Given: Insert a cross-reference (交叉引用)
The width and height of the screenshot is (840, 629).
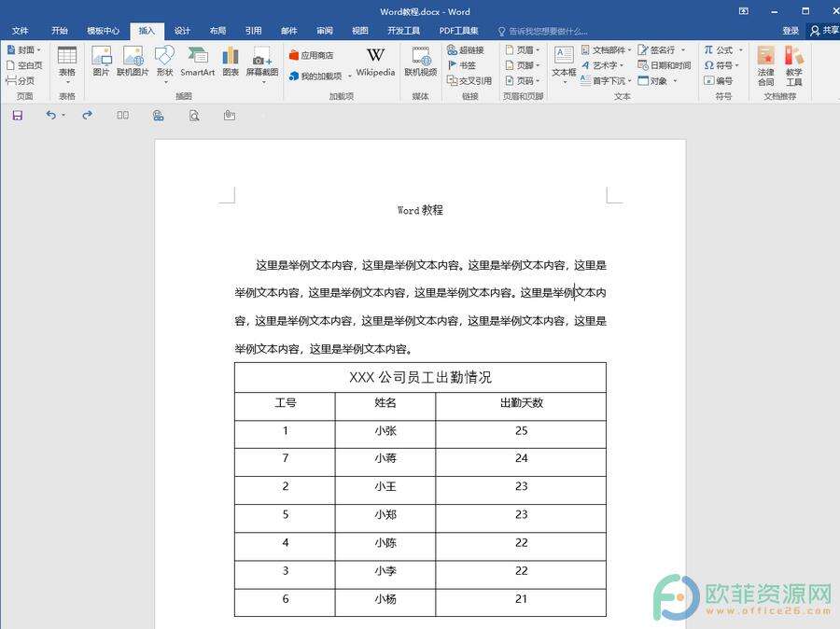Looking at the screenshot, I should (469, 81).
